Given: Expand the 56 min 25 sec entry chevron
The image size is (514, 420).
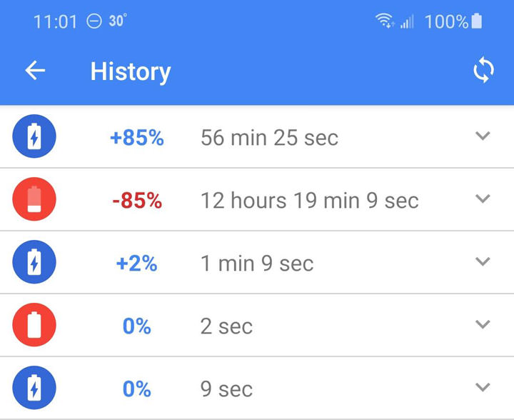Looking at the screenshot, I should coord(483,136).
